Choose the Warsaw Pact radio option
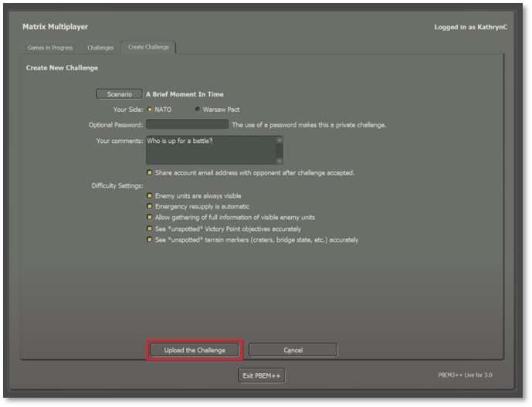This screenshot has width=532, height=407. [198, 110]
